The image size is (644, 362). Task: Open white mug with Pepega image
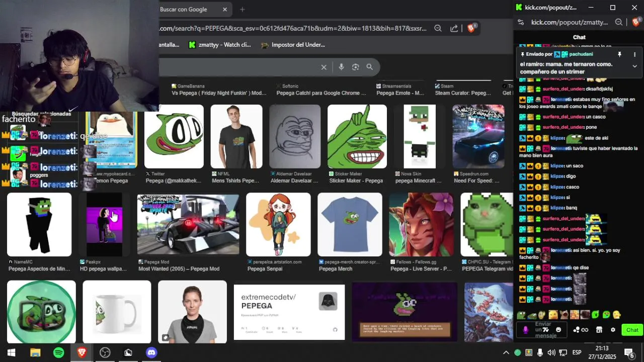(x=117, y=312)
